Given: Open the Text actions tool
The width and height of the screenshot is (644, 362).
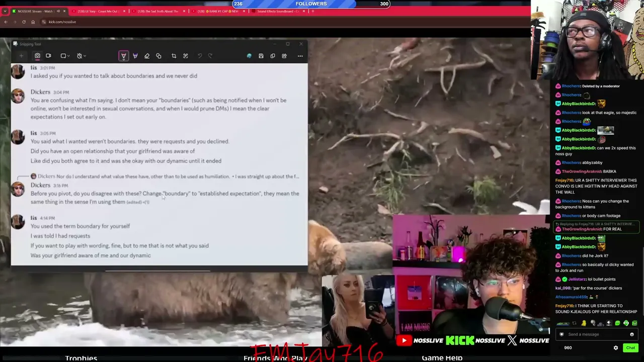Looking at the screenshot, I should [x=185, y=56].
